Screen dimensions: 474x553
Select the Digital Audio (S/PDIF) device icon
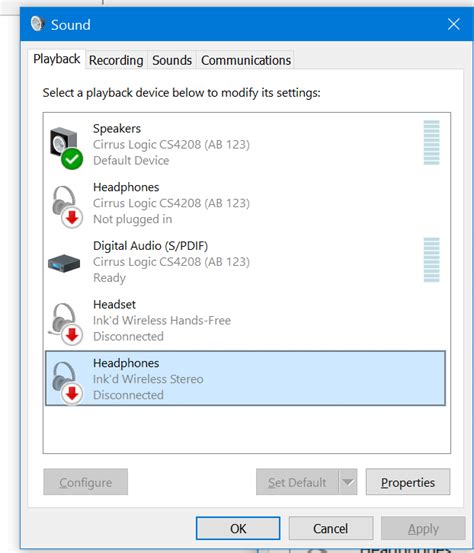coord(64,263)
